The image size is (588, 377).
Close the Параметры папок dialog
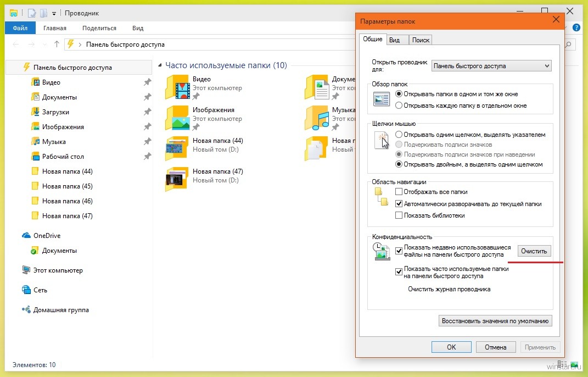[x=556, y=20]
